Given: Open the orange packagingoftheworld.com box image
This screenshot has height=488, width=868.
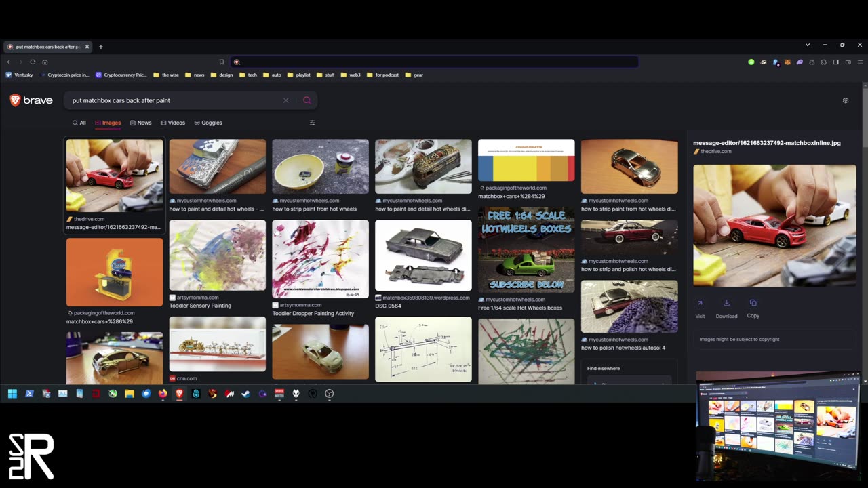Looking at the screenshot, I should [x=115, y=272].
